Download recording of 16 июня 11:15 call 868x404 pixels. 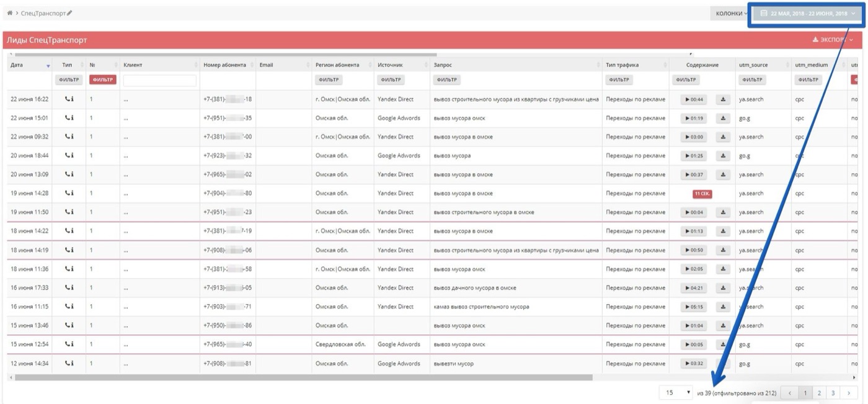[x=723, y=307]
